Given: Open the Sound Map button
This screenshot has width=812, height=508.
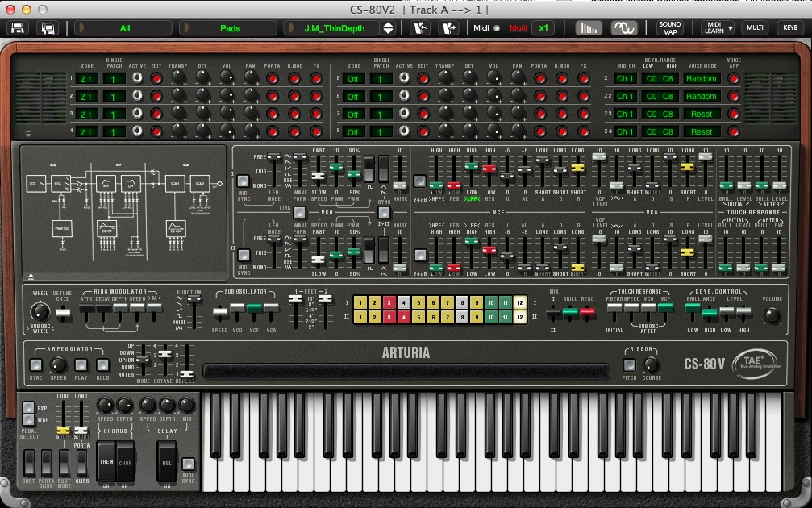Looking at the screenshot, I should 670,28.
